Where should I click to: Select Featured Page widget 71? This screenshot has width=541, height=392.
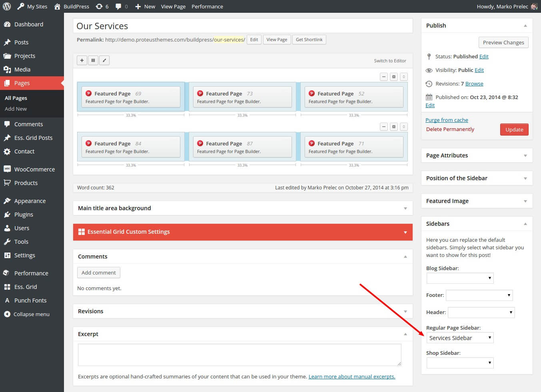pyautogui.click(x=354, y=147)
